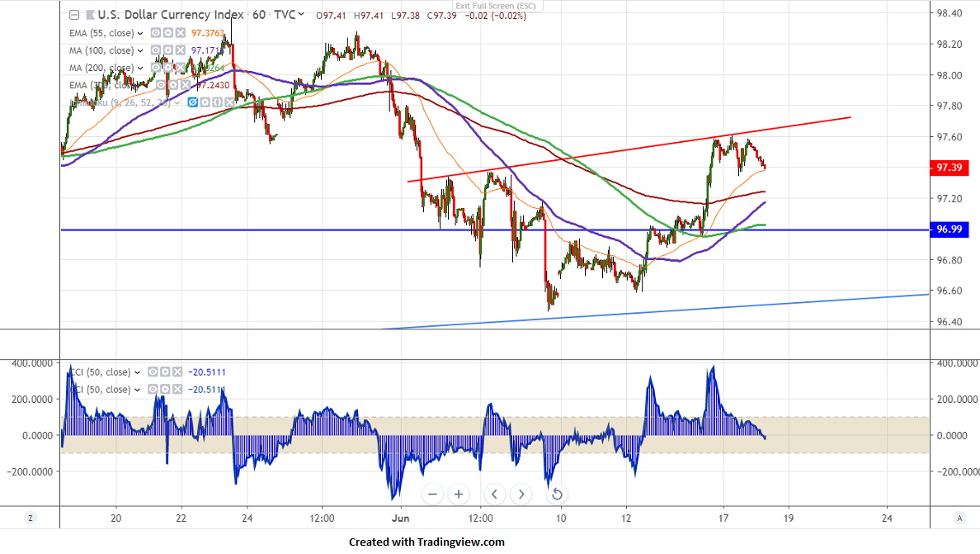Image resolution: width=980 pixels, height=554 pixels.
Task: Click the Jun label on time axis
Action: pyautogui.click(x=400, y=518)
